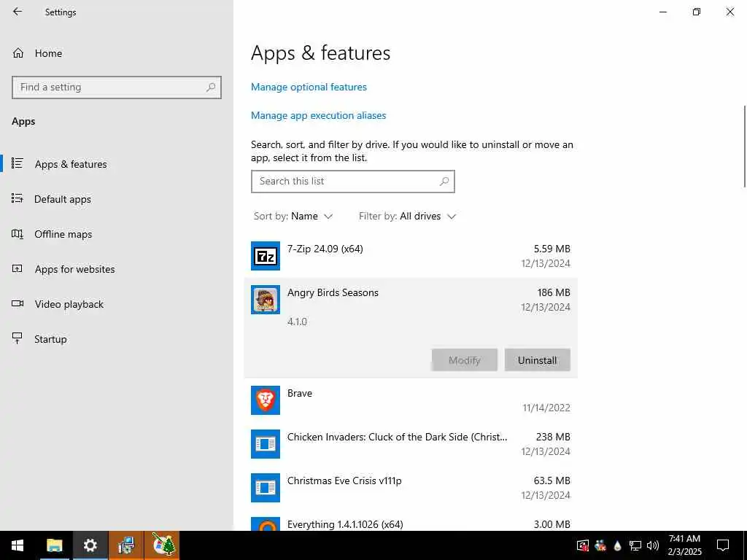747x560 pixels.
Task: Open the Windows Start menu
Action: (x=18, y=545)
